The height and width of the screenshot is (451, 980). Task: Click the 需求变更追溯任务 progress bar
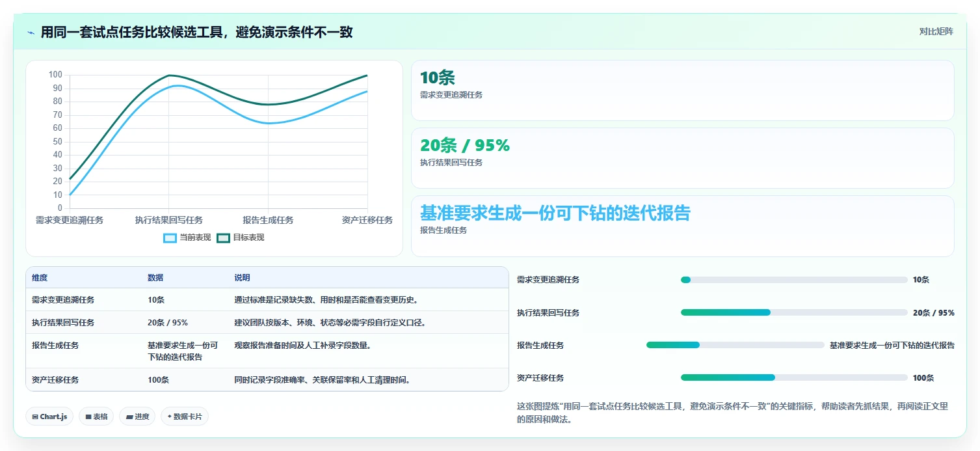(794, 280)
